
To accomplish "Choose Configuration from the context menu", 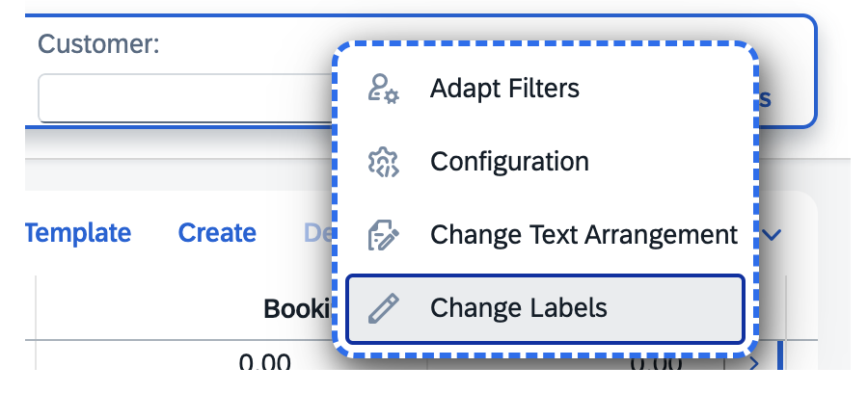I will tap(545, 162).
